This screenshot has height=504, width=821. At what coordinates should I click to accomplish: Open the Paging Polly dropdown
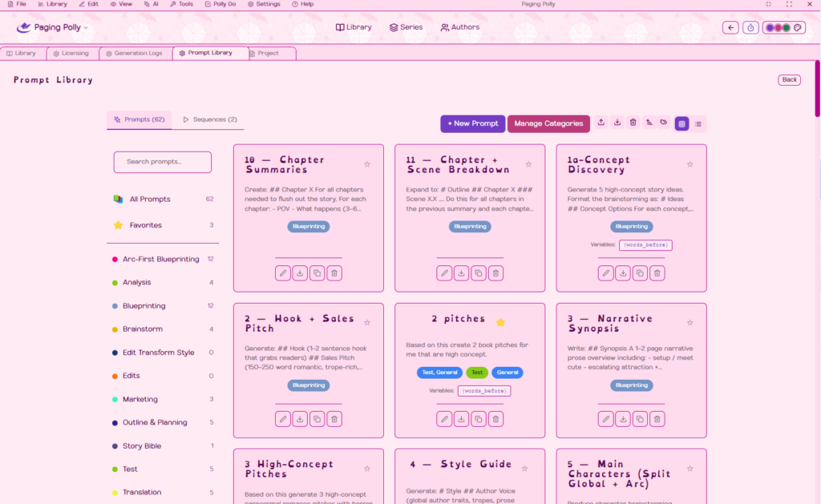pyautogui.click(x=53, y=27)
